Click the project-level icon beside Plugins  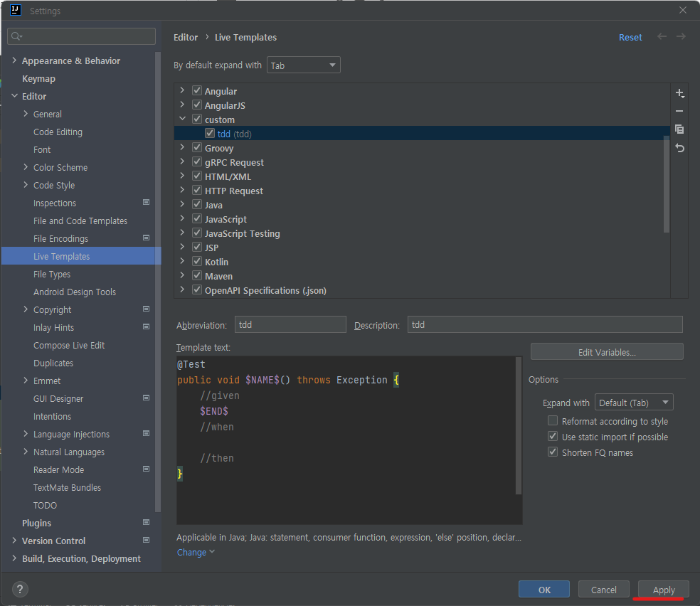[x=146, y=522]
